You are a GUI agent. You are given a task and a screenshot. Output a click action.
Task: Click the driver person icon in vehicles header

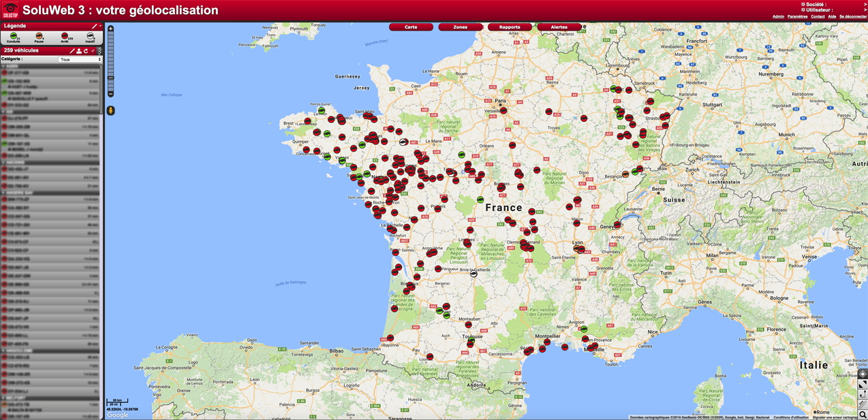[x=79, y=51]
